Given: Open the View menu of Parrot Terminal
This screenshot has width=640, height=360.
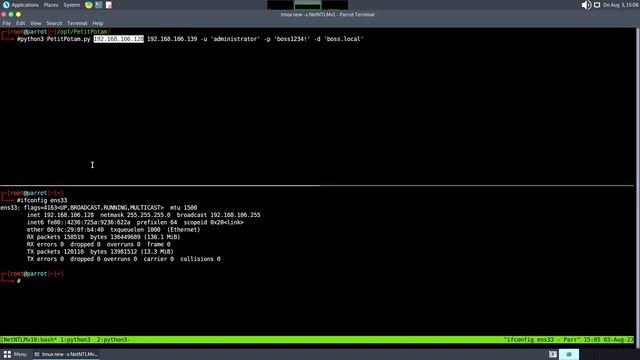Looking at the screenshot, I should (x=36, y=23).
